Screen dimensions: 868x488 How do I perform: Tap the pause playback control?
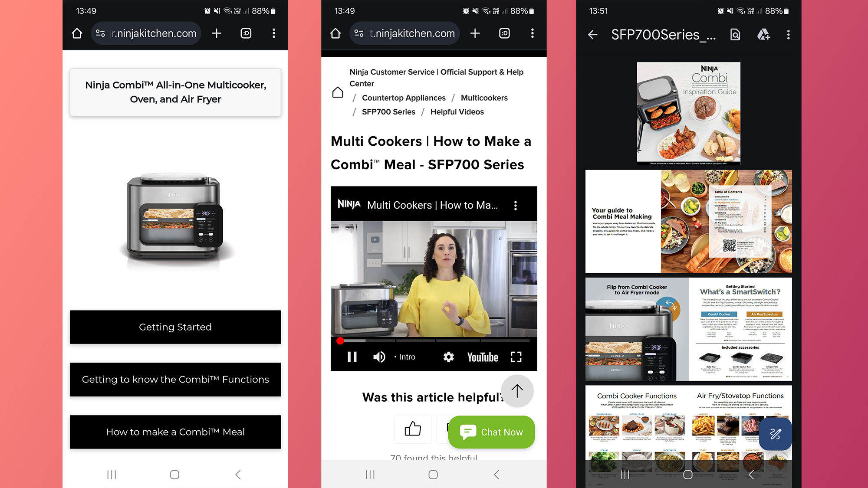click(352, 356)
